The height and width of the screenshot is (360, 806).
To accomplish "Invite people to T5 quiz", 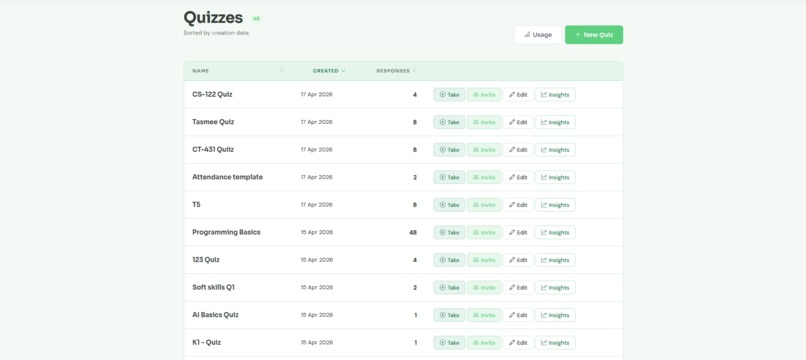I will pos(484,205).
